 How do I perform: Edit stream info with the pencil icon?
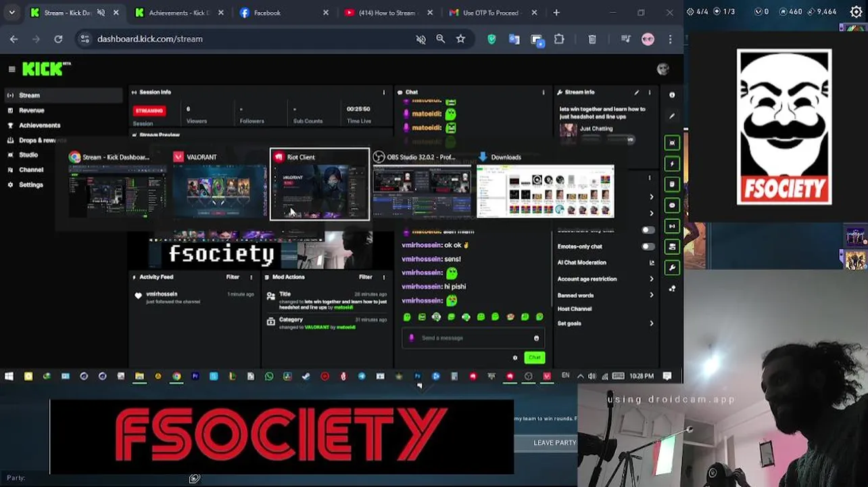pyautogui.click(x=636, y=93)
